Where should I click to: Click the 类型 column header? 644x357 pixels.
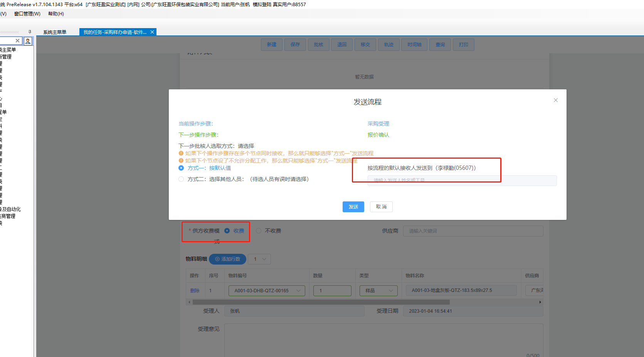(364, 276)
